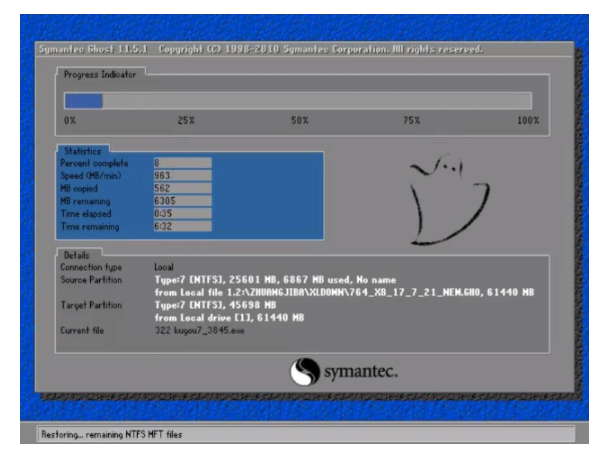
Task: Click the Target Partition label
Action: [91, 305]
